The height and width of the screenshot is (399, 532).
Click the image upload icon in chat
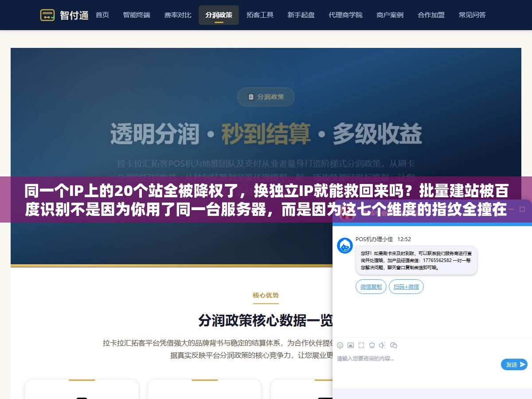pos(351,345)
